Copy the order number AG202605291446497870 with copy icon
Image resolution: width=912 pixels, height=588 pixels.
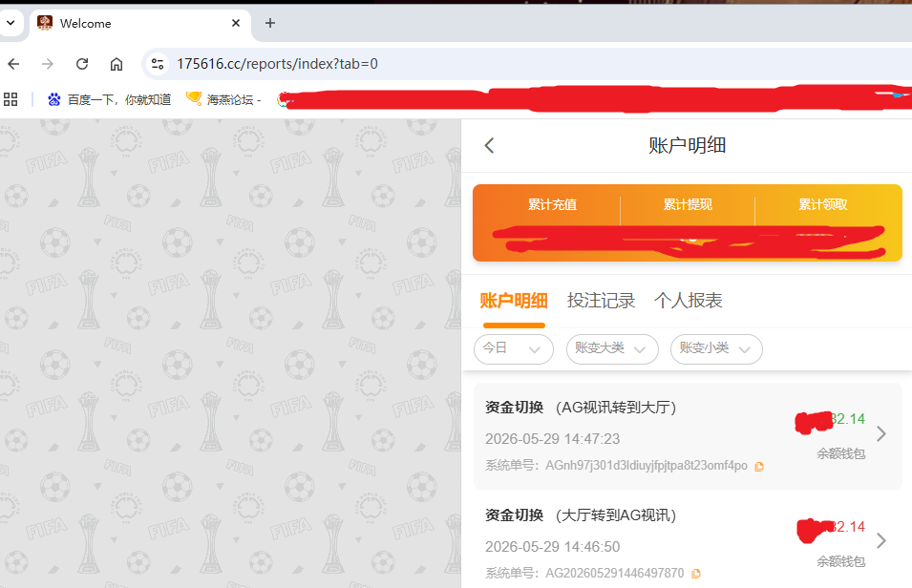tap(696, 574)
